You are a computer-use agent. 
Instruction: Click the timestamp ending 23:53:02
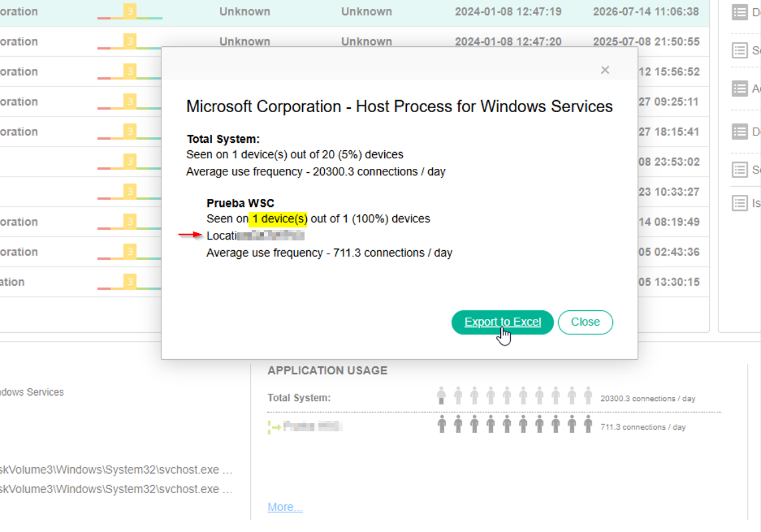pos(668,162)
